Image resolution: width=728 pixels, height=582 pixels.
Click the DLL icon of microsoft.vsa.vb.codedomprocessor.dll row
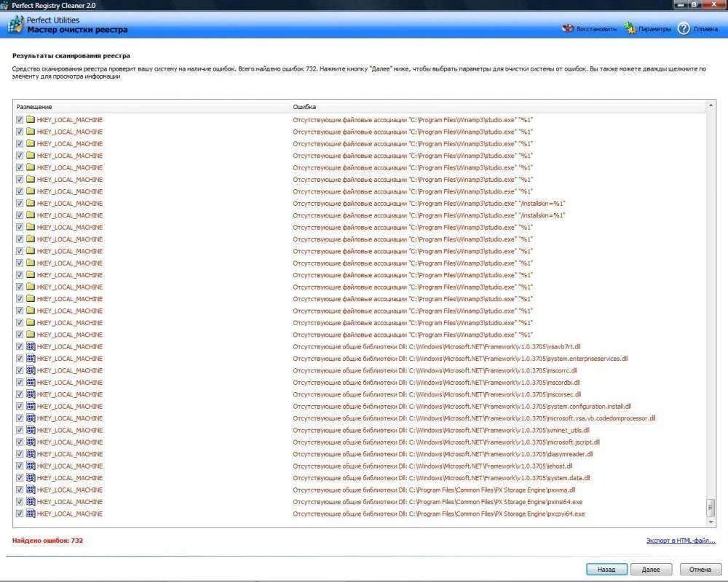click(x=31, y=418)
